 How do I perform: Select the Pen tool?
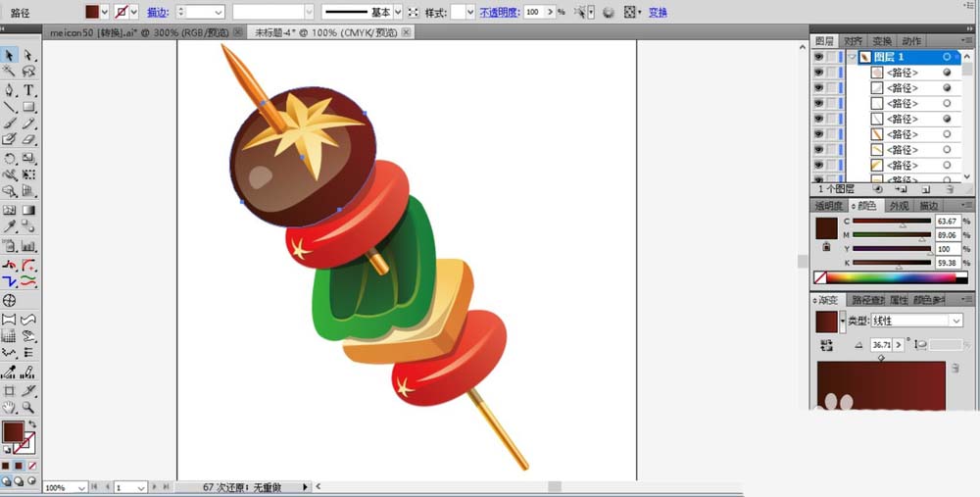pyautogui.click(x=10, y=90)
